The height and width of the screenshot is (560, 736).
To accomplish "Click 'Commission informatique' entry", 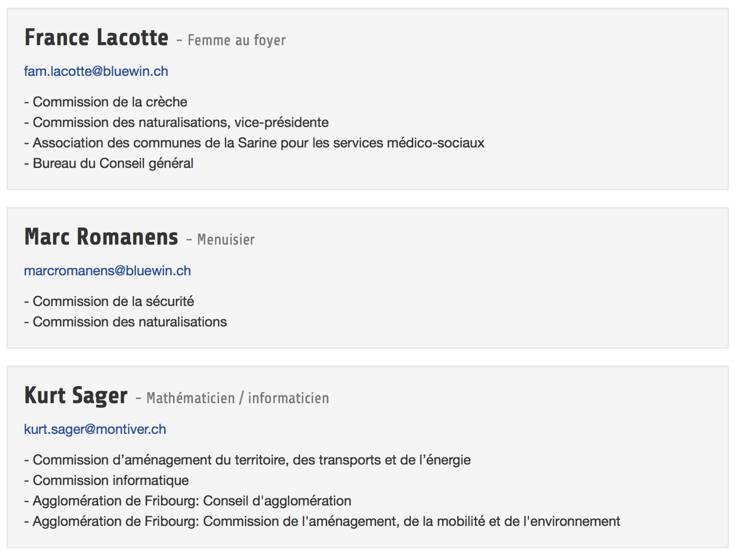I will click(106, 480).
